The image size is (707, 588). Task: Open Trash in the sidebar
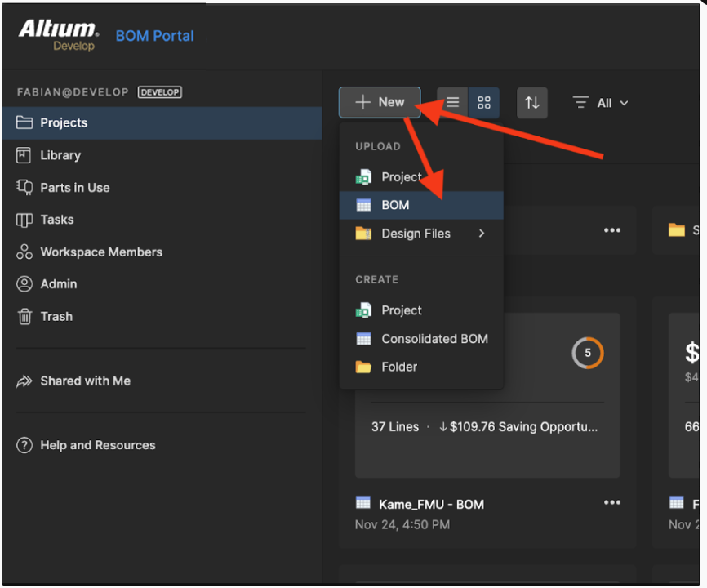(x=56, y=317)
